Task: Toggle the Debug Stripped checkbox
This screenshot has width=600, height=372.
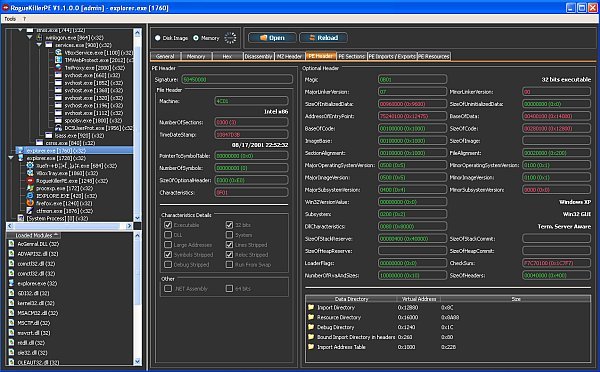Action: point(168,264)
